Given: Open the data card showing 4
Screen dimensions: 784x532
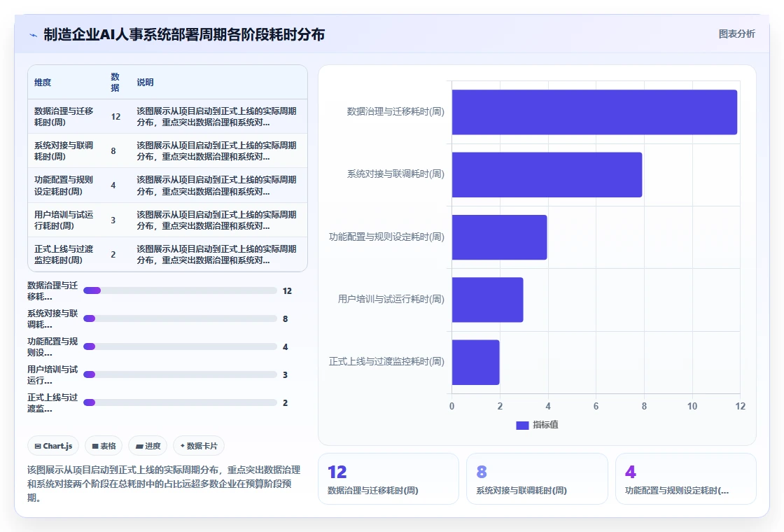Looking at the screenshot, I should [x=685, y=479].
